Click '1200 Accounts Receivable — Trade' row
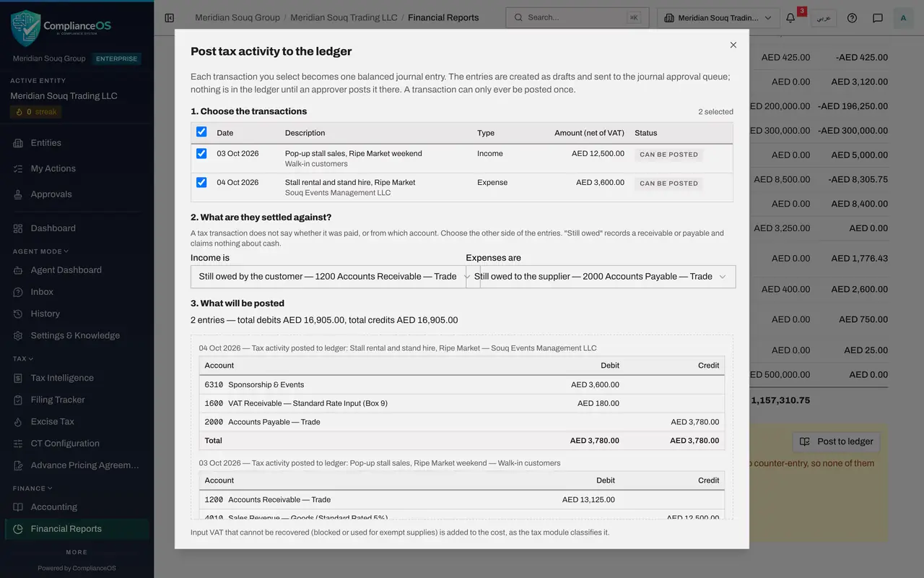This screenshot has height=578, width=924. tap(462, 499)
